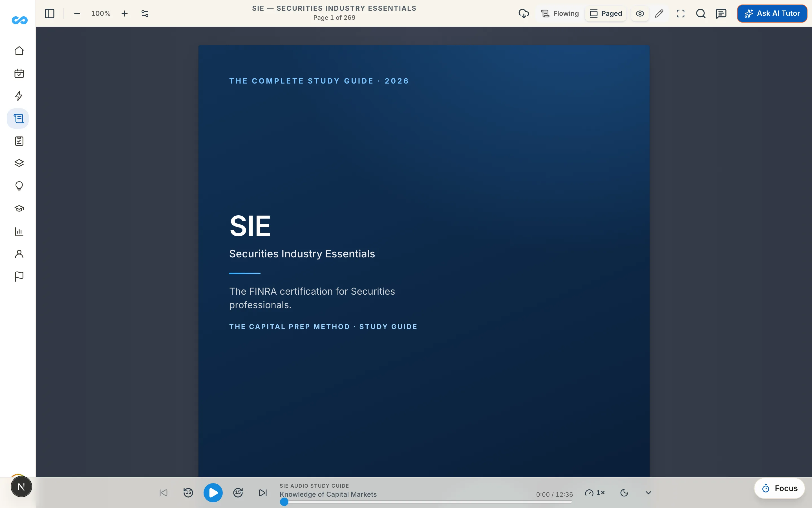Click the SIE — SECURITIES INDUSTRY ESSENTIALS header title
812x508 pixels.
click(x=334, y=8)
